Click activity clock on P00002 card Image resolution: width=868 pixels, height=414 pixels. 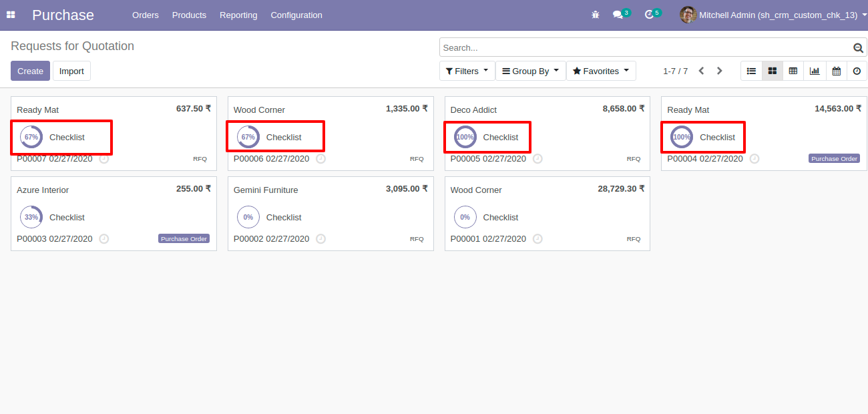320,239
